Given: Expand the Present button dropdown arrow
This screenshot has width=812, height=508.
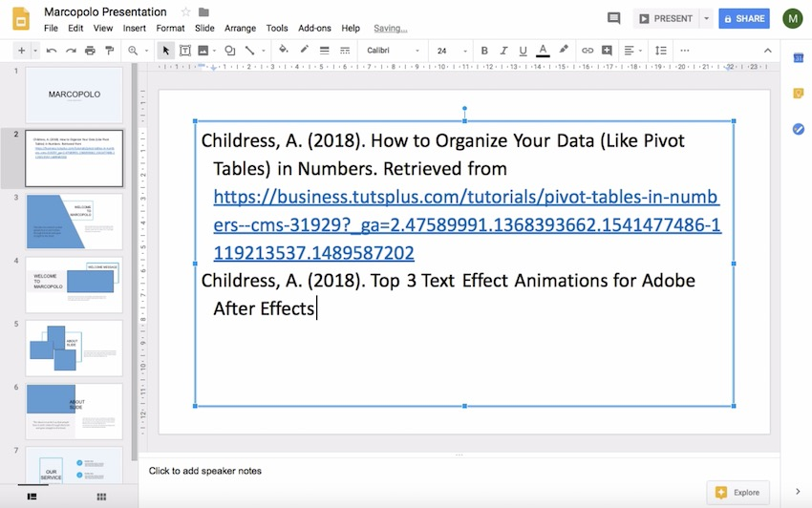Looking at the screenshot, I should coord(706,18).
